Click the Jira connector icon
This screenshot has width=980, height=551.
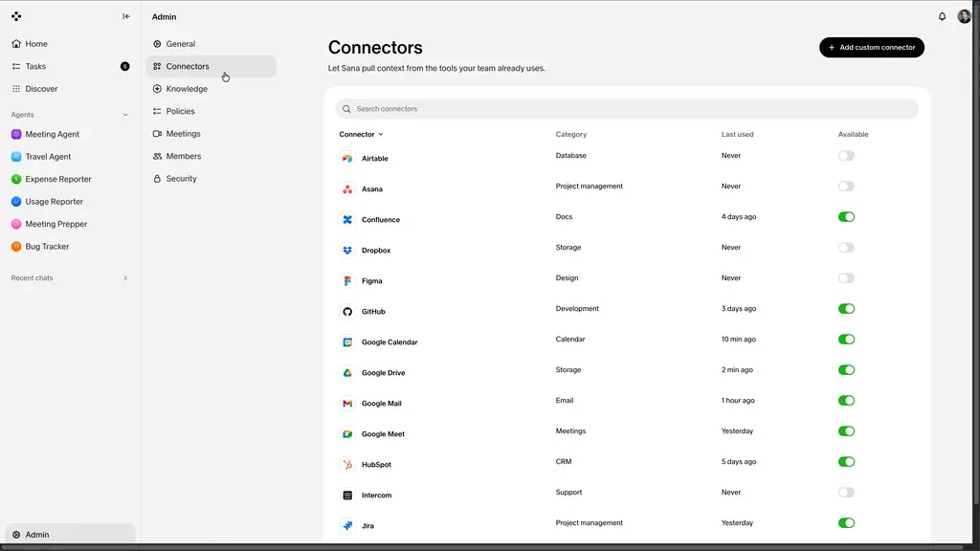pyautogui.click(x=347, y=526)
